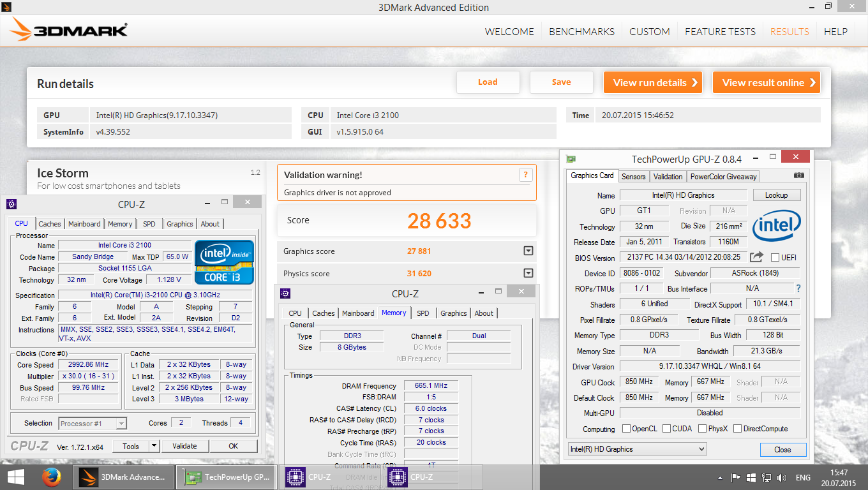Viewport: 868px width, 490px height.
Task: Click validation warning question mark help icon
Action: pos(525,175)
